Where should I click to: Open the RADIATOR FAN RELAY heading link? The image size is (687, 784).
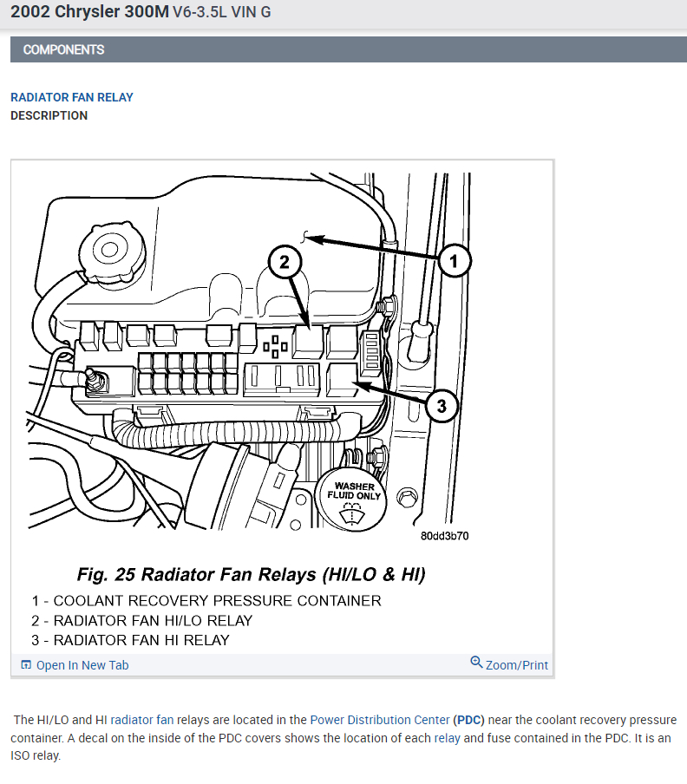(x=71, y=97)
